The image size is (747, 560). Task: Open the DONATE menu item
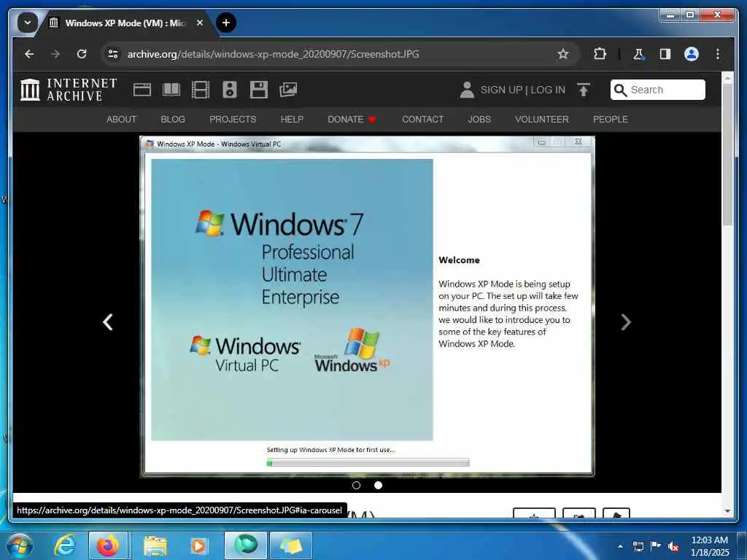tap(352, 119)
